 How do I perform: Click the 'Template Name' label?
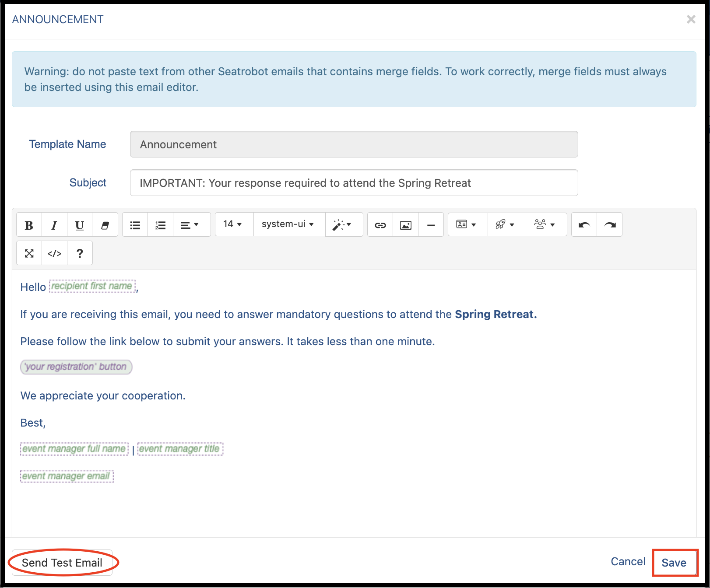coord(67,144)
